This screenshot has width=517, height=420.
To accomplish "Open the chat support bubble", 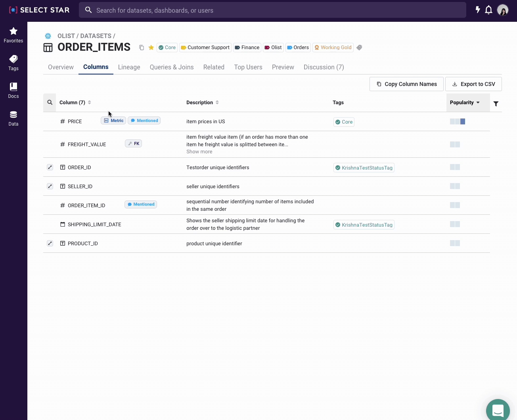I will [498, 410].
